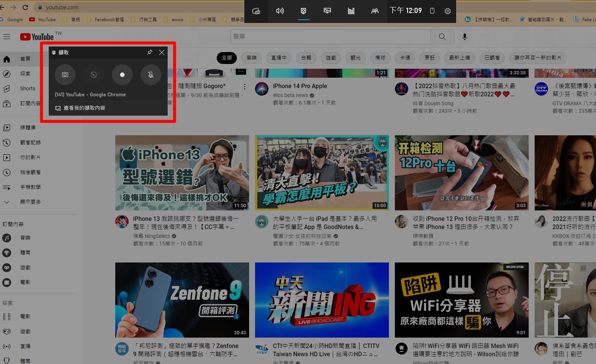Open the 行銷工具 bookmark folder
The image size is (596, 364).
click(x=144, y=19)
